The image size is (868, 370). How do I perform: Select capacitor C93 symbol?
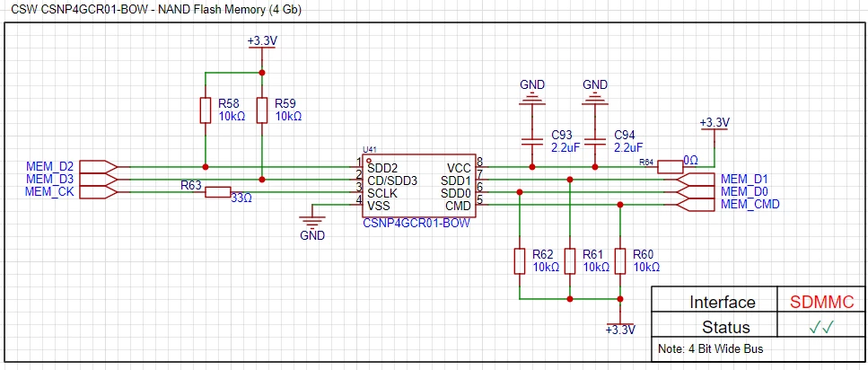click(532, 141)
